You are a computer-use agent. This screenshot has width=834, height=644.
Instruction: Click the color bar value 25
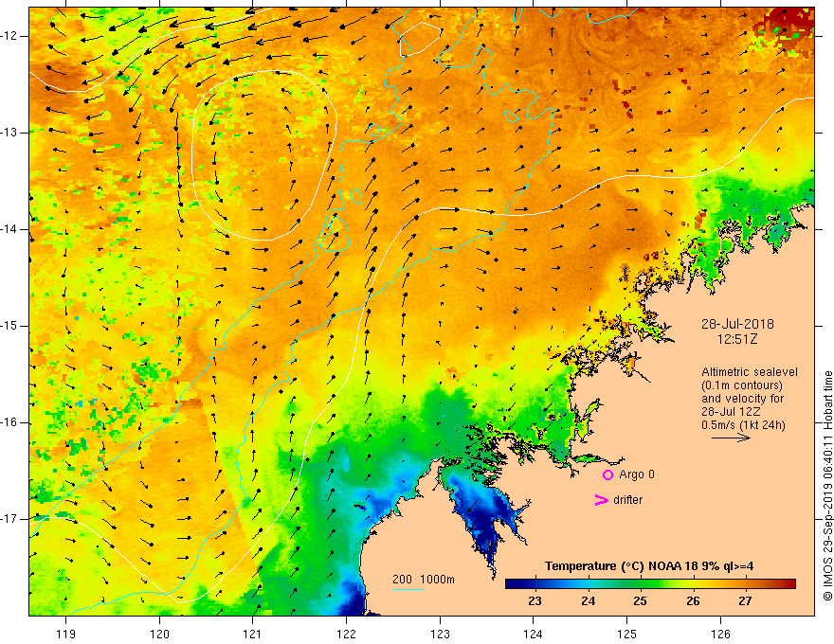point(640,601)
